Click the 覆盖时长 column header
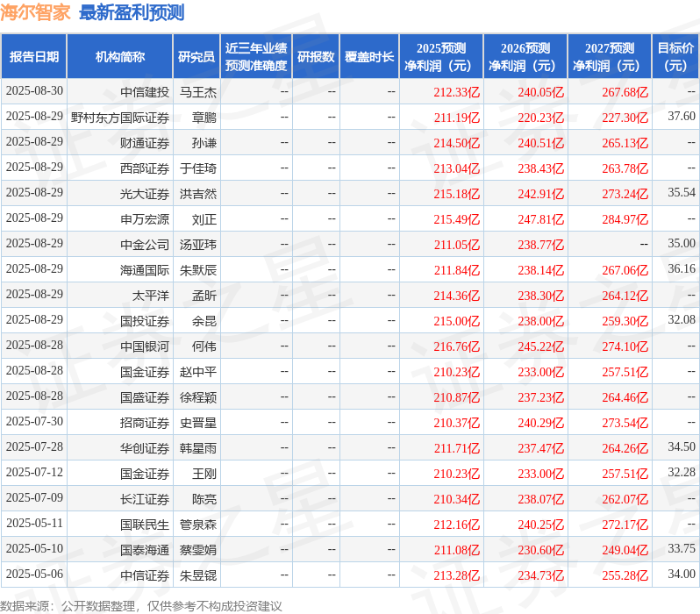 pos(369,57)
